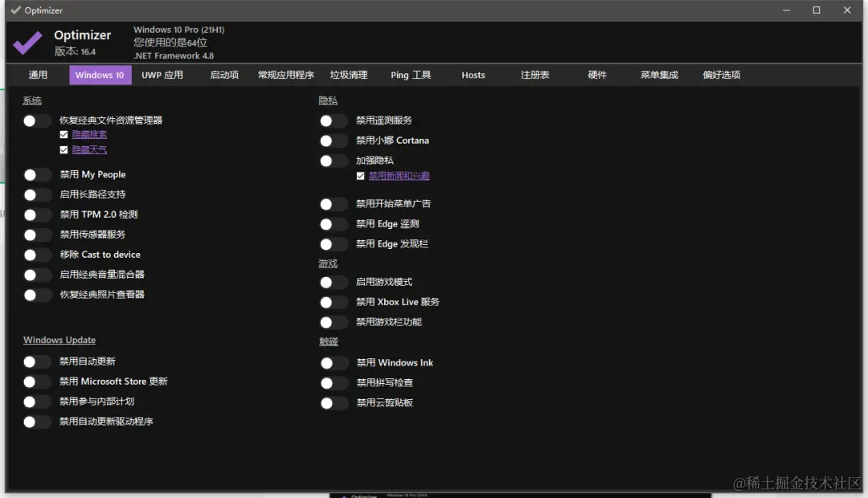Toggle 禁用 Windows Ink switch
Screen dimensions: 868x498
(334, 363)
